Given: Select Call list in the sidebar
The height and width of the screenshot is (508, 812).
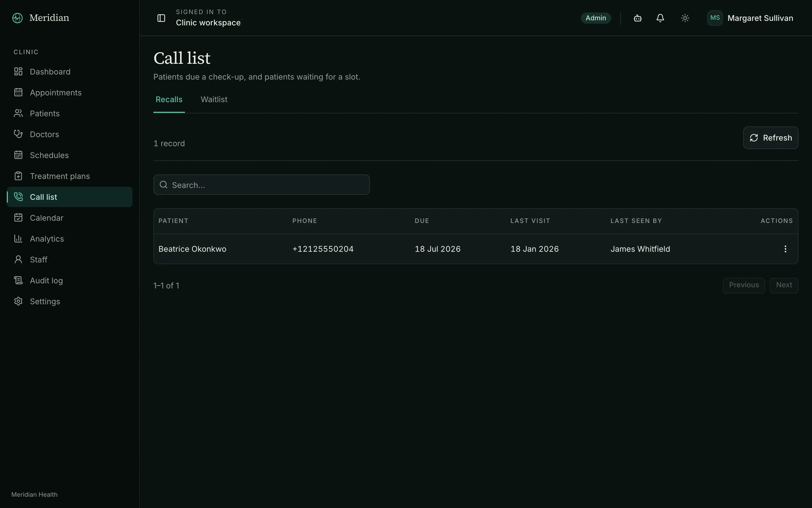Looking at the screenshot, I should point(69,197).
